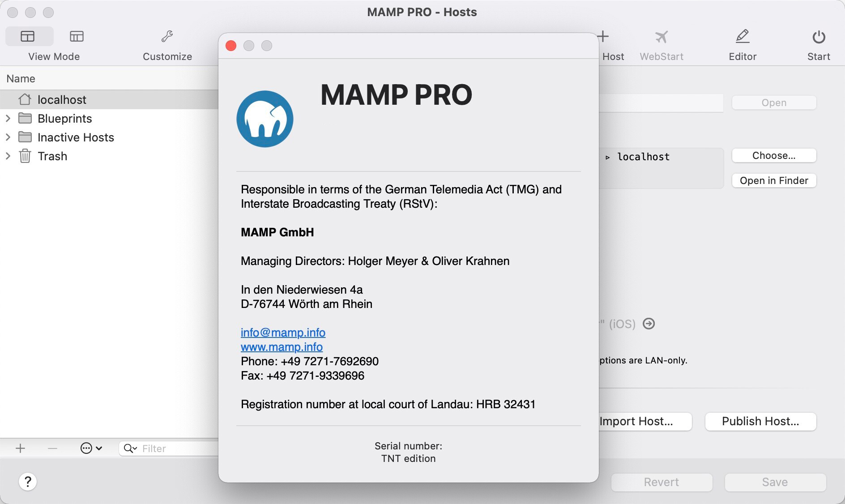Click the Phone: +49 7271-7692690 line
The height and width of the screenshot is (504, 845).
pyautogui.click(x=310, y=361)
